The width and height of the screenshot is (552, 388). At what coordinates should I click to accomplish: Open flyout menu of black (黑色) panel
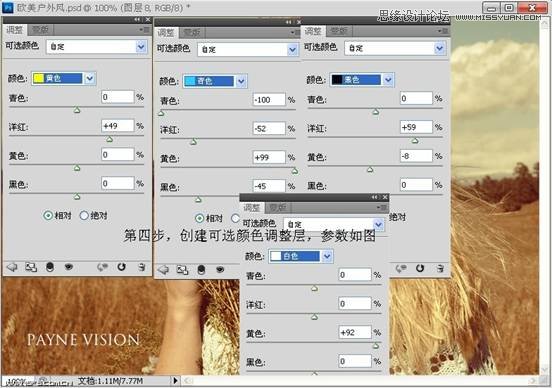(444, 31)
